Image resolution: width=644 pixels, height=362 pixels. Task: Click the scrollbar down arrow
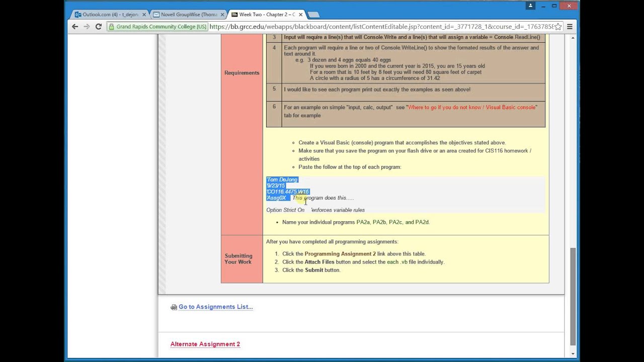[573, 353]
